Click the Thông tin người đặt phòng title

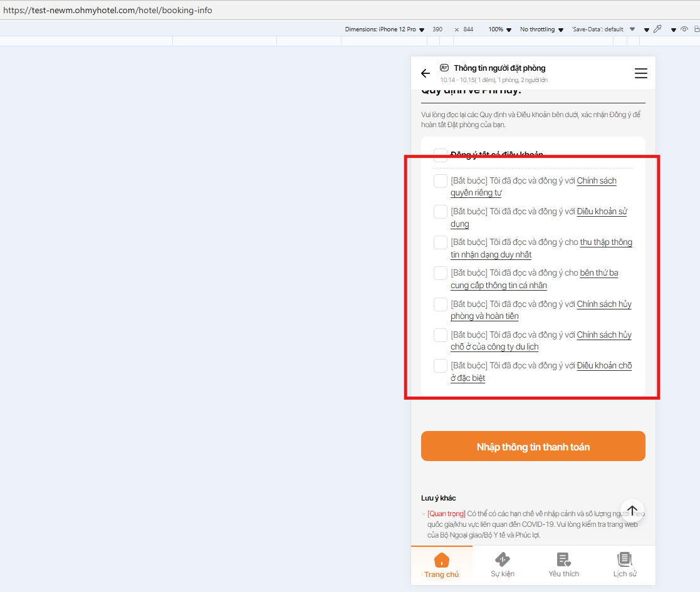click(499, 68)
